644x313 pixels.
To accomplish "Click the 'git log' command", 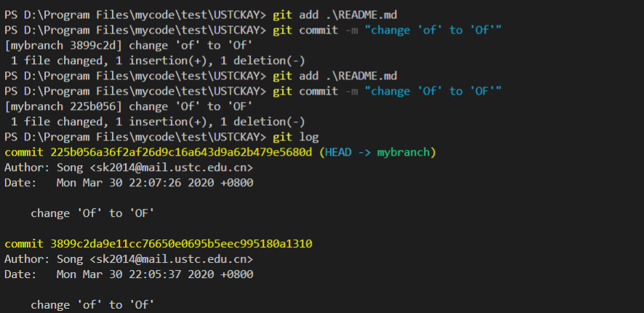I will coord(295,137).
